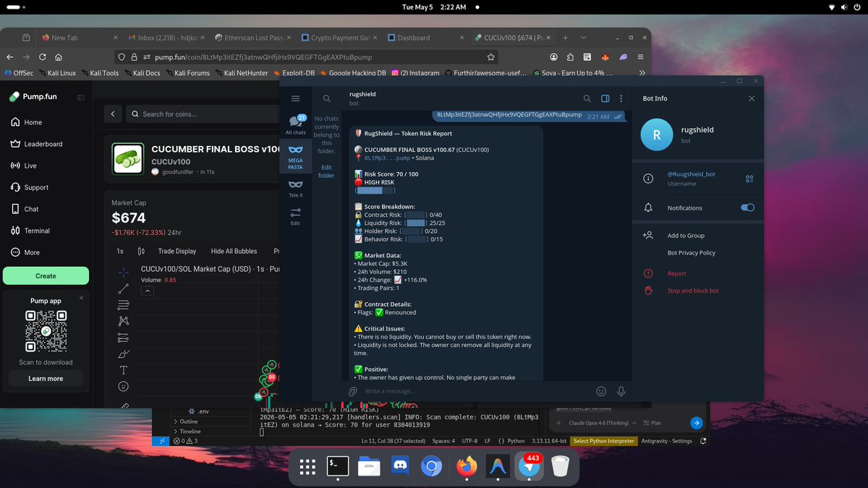Image resolution: width=868 pixels, height=488 pixels.
Task: Click the @Ruugshield_bot username
Action: (690, 174)
